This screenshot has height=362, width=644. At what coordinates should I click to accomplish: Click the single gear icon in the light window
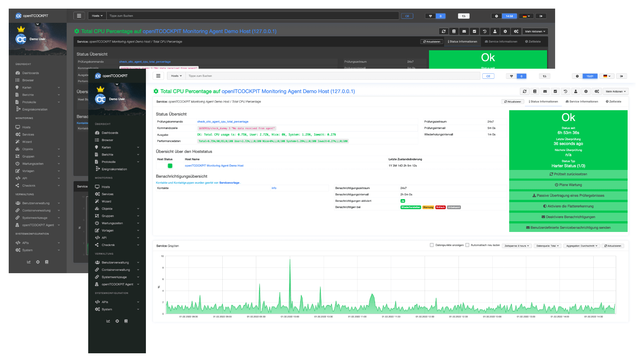tap(586, 91)
